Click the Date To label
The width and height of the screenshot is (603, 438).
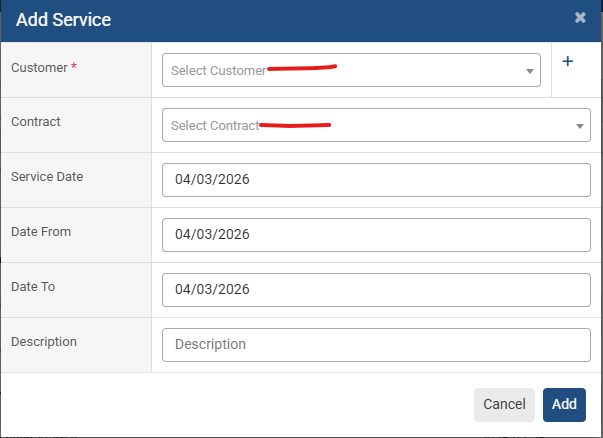[x=33, y=287]
